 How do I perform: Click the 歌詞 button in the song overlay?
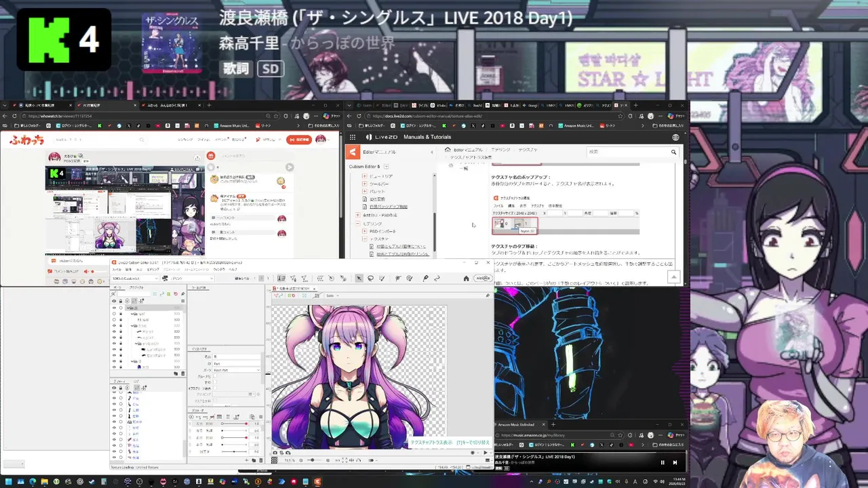click(x=237, y=68)
